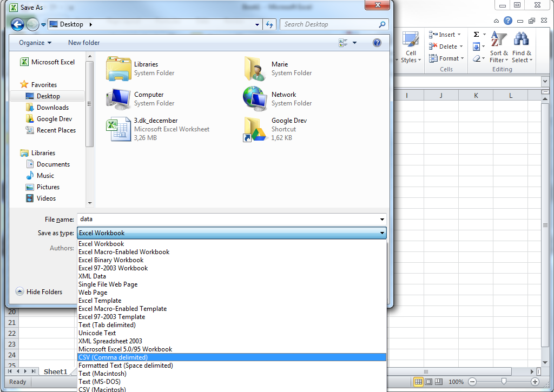The width and height of the screenshot is (554, 392).
Task: Click the AutoSum sigma icon in Excel
Action: point(476,34)
